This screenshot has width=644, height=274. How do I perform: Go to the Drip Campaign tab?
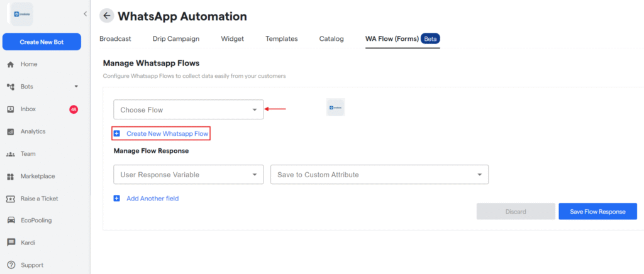click(176, 39)
